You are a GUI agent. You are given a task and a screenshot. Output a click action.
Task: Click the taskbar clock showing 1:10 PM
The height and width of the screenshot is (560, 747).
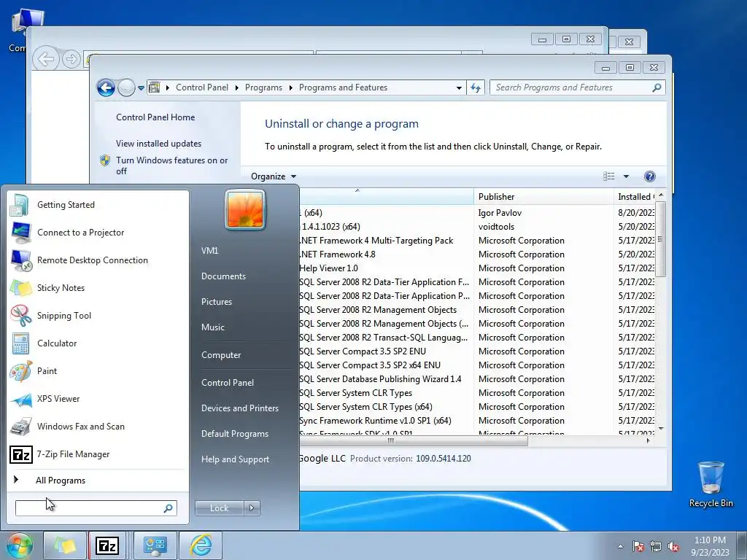point(710,546)
